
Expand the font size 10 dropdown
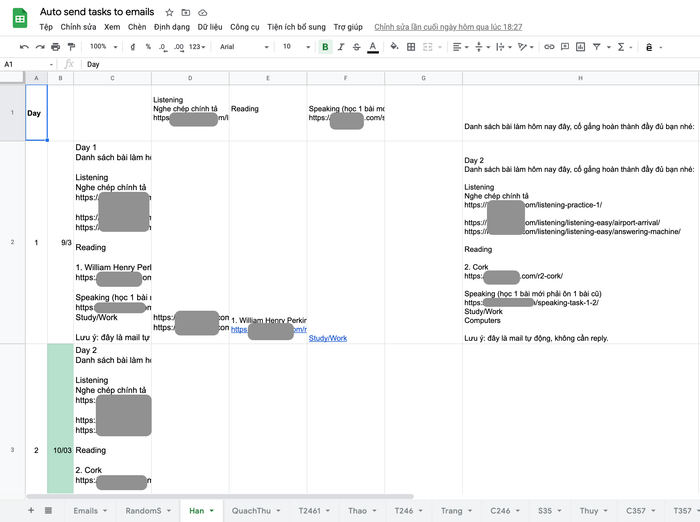[x=296, y=46]
